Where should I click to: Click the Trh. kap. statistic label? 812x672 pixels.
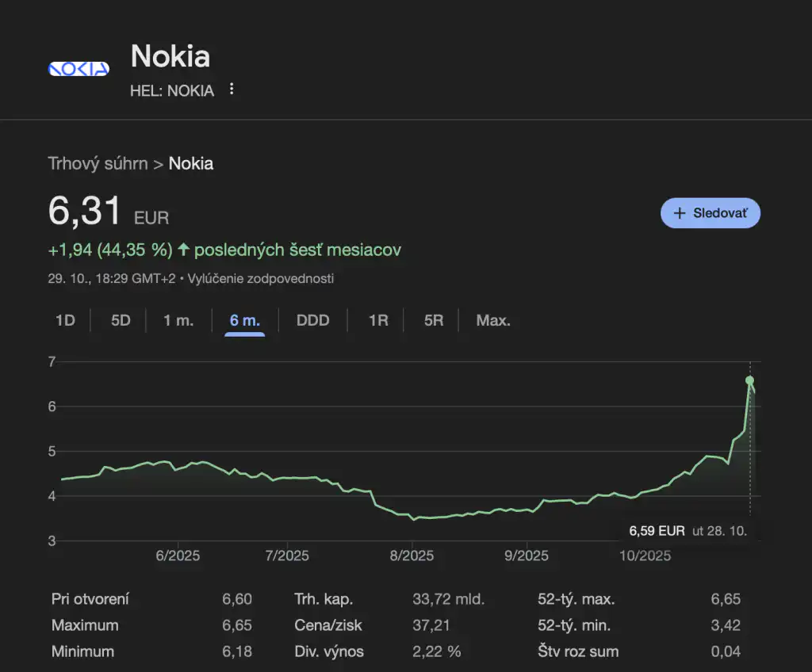tap(324, 599)
